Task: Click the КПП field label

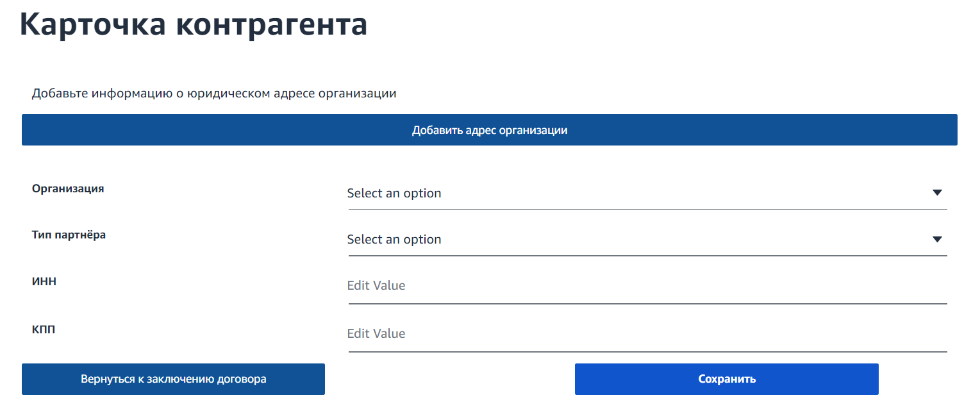Action: click(x=44, y=329)
